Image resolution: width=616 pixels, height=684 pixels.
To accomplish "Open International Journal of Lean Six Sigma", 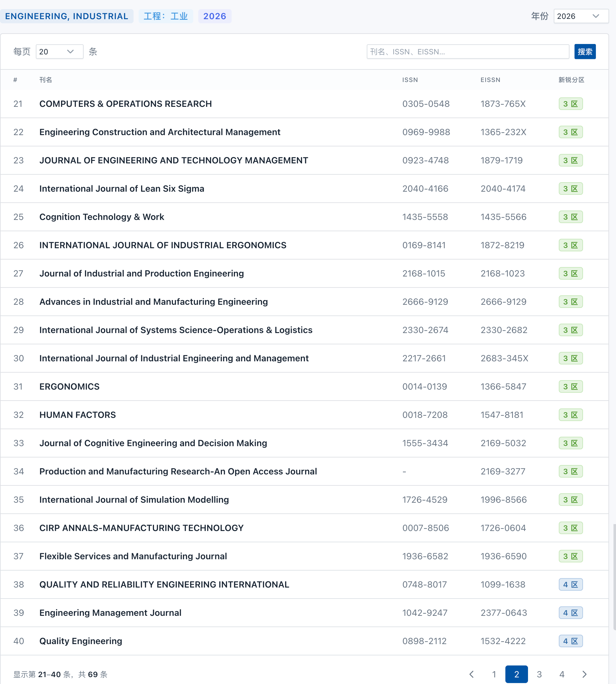I will tap(122, 189).
